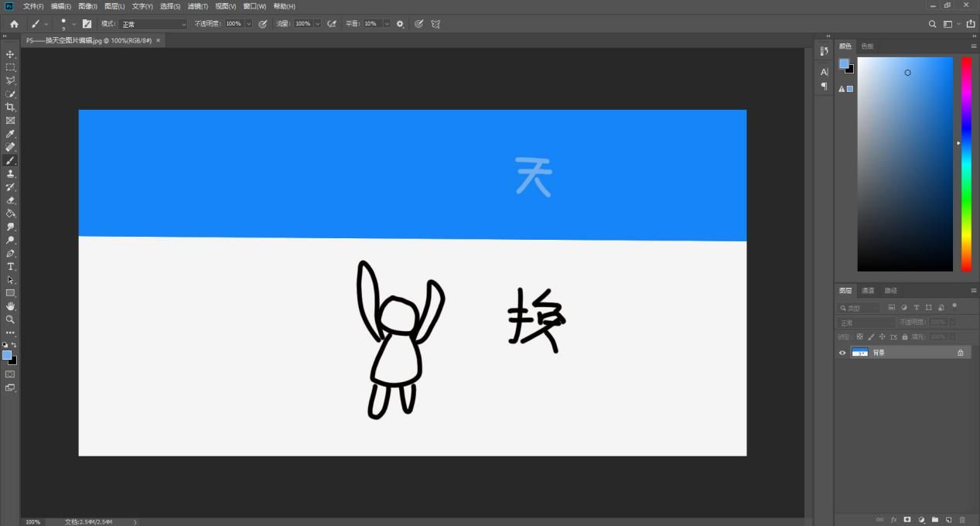Open the Layers panel flyout menu

(x=974, y=291)
